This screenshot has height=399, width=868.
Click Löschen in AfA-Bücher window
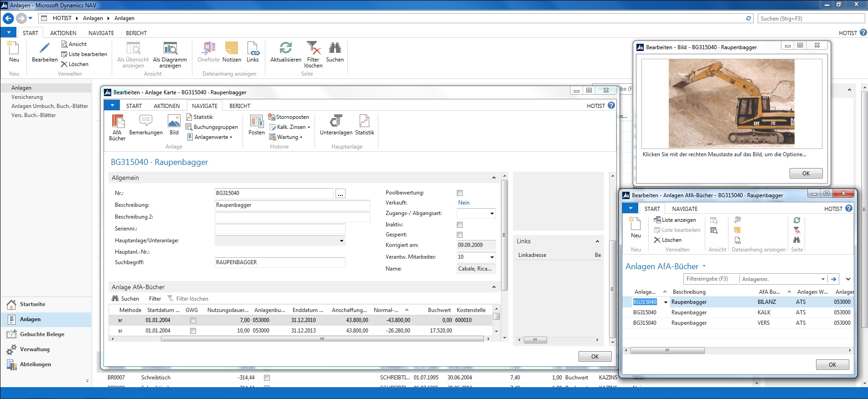click(668, 240)
